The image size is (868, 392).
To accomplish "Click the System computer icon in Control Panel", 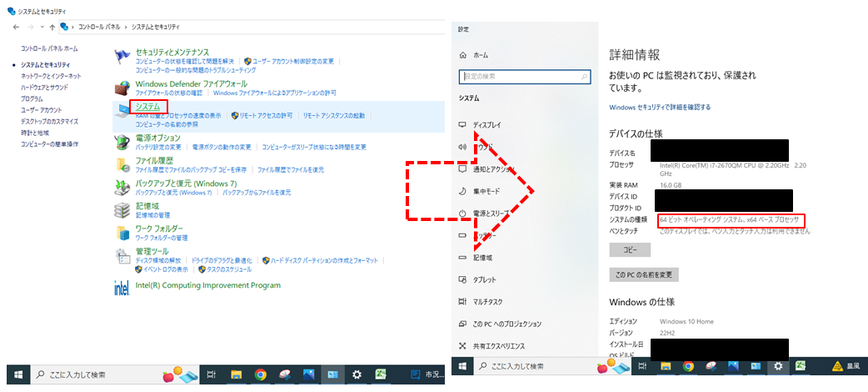I will click(122, 111).
